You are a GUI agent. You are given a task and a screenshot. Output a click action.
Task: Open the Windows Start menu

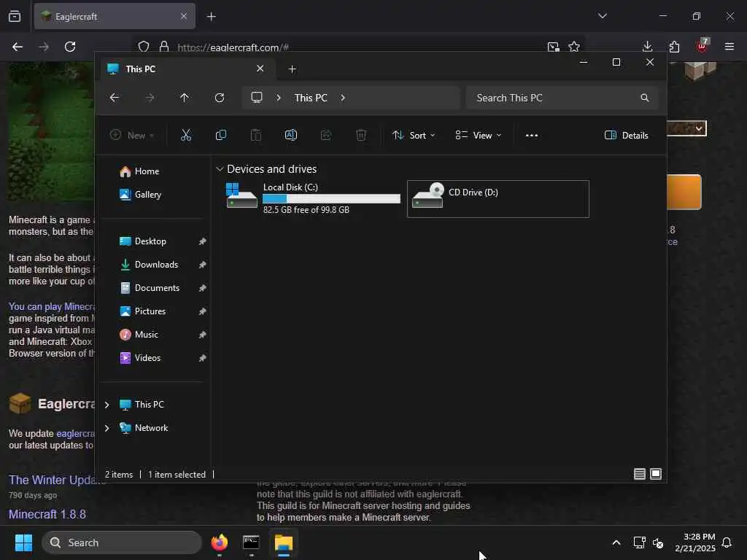point(23,542)
